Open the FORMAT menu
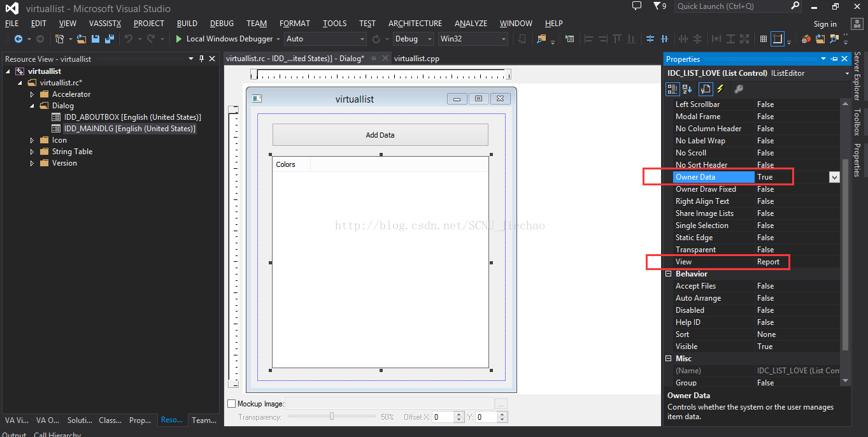 point(295,24)
